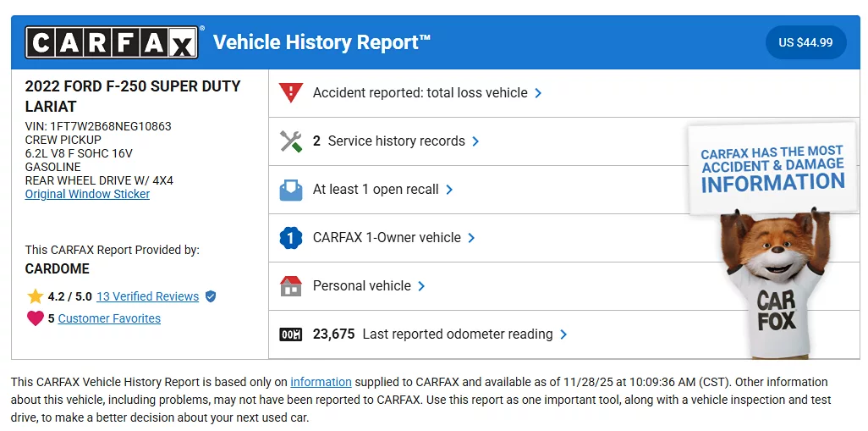
Task: Expand the accident reported chevron arrow
Action: tap(539, 93)
